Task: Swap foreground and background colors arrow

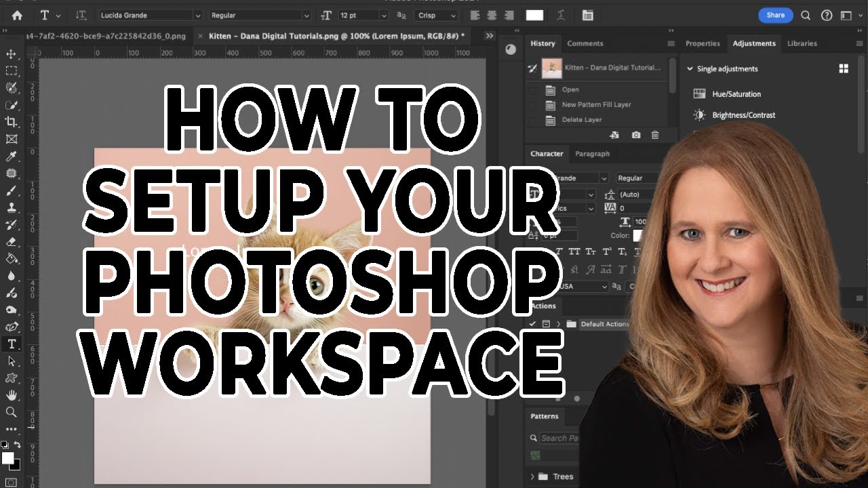Action: pyautogui.click(x=17, y=445)
